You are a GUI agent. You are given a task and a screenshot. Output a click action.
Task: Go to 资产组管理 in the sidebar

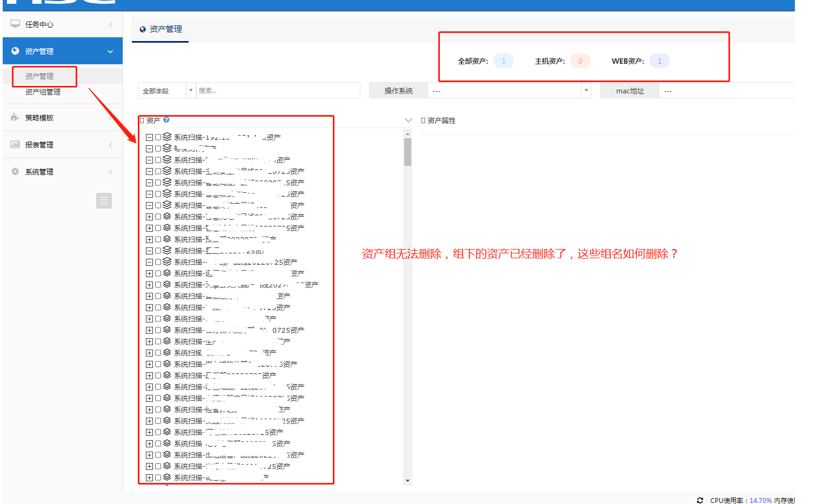pos(43,92)
